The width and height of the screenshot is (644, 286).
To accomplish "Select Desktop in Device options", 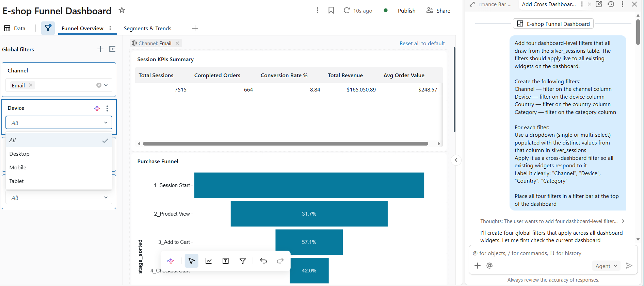I will tap(59, 154).
